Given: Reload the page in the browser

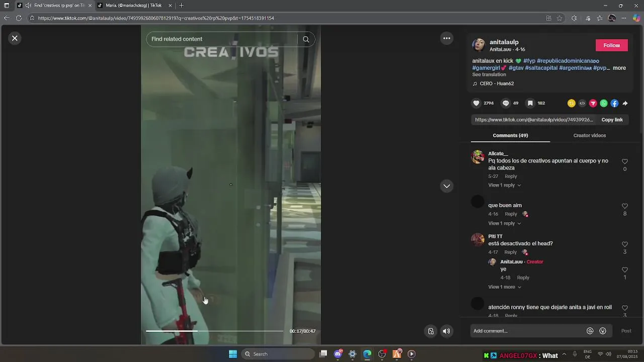Looking at the screenshot, I should click(x=19, y=18).
